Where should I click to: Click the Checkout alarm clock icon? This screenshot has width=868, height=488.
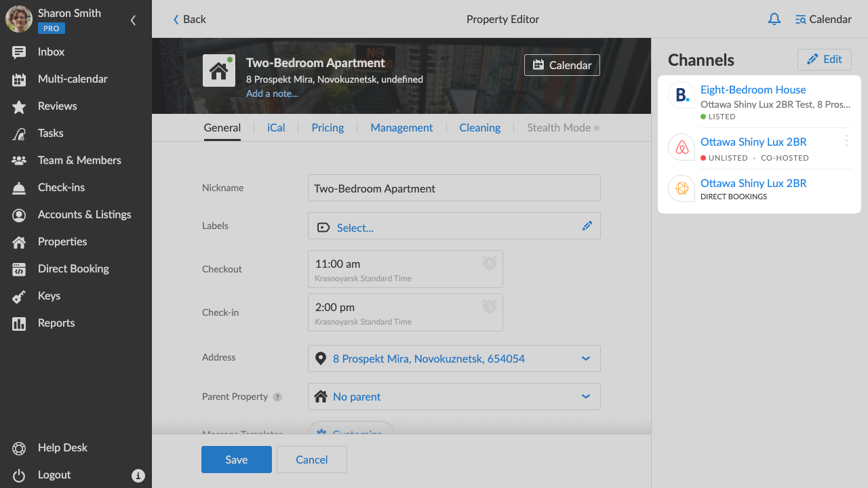(x=490, y=262)
